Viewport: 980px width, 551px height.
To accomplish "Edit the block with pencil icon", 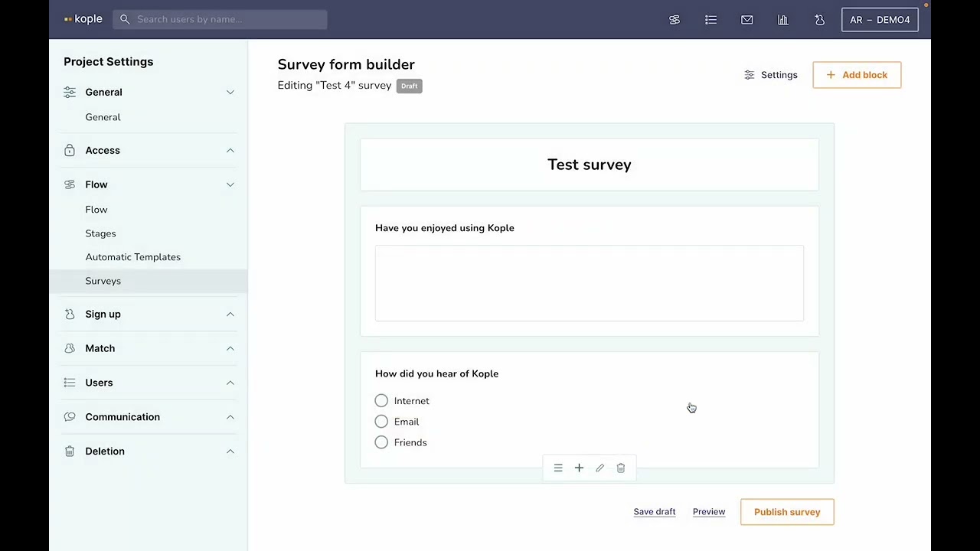I will [600, 468].
